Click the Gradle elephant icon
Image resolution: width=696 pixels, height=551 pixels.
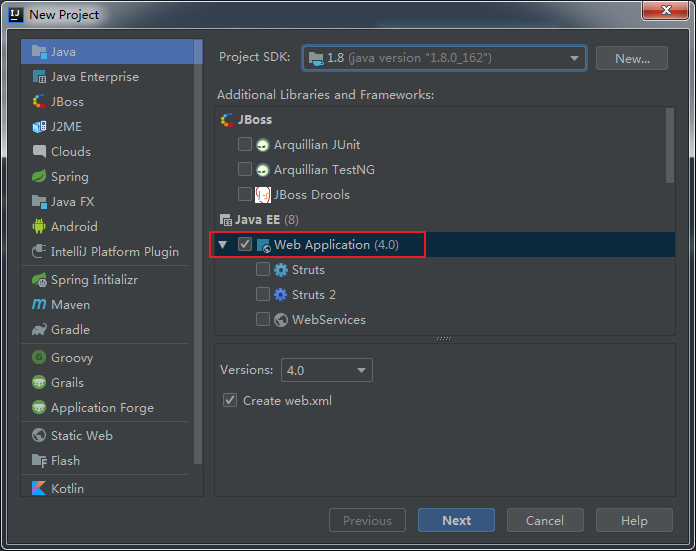(x=39, y=329)
